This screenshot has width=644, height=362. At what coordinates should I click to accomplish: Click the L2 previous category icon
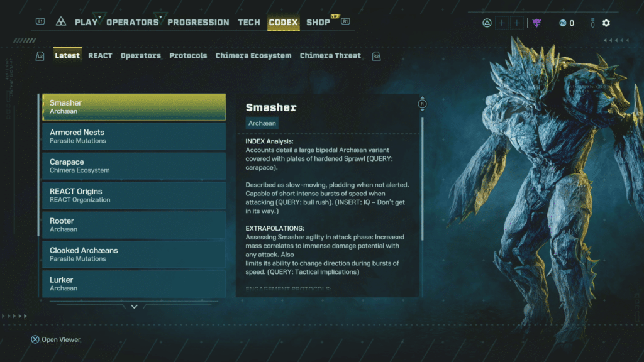[x=40, y=56]
